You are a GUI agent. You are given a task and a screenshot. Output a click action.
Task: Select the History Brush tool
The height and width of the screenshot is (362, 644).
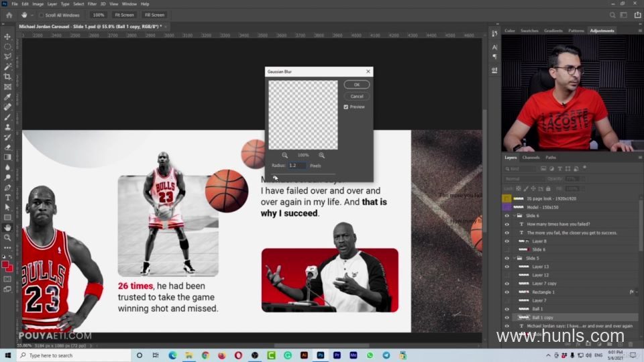pyautogui.click(x=7, y=137)
